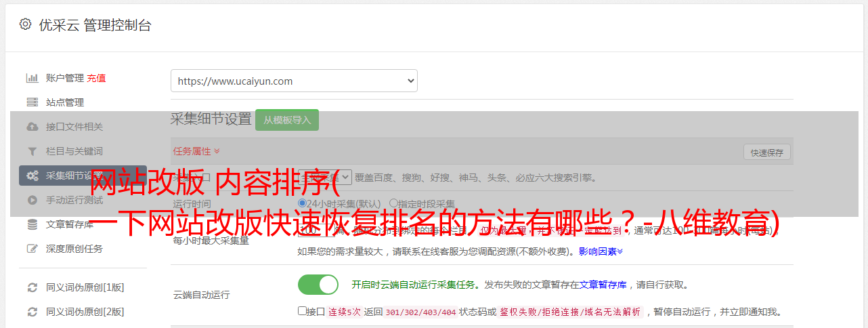Viewport: 868px width, 328px height.
Task: Open the 采集入口 source dropdown
Action: tap(325, 177)
